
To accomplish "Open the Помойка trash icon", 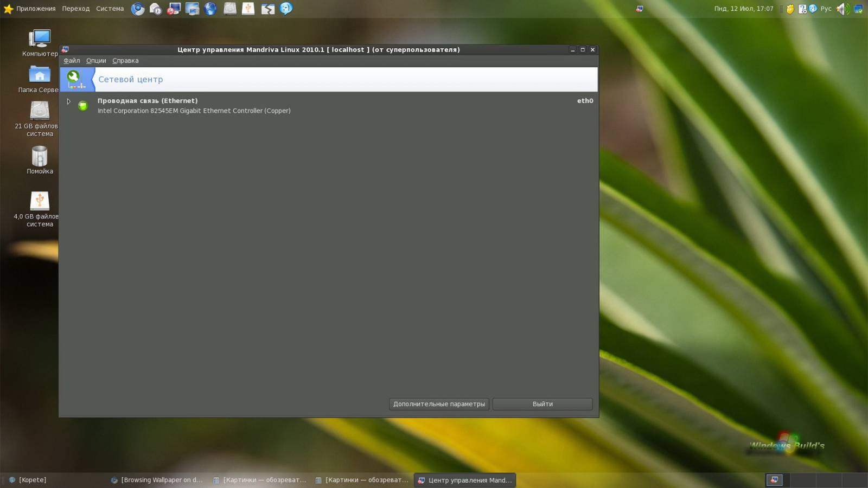I will tap(40, 160).
